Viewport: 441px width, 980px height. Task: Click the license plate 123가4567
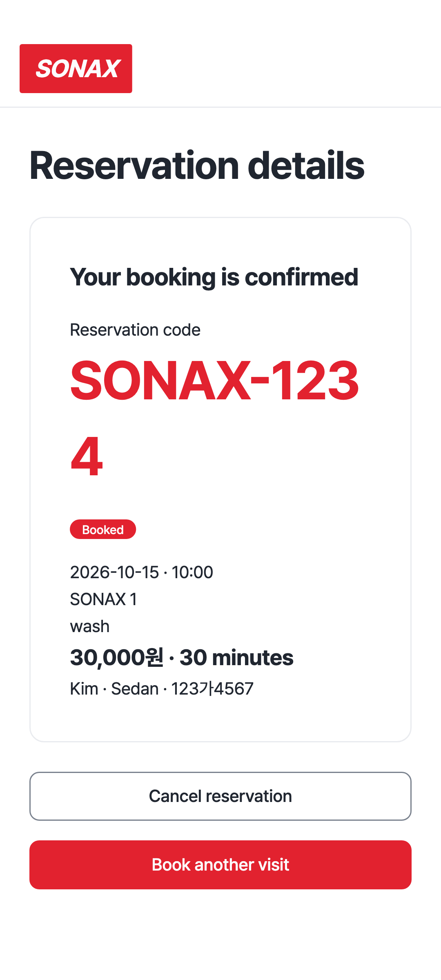(212, 688)
